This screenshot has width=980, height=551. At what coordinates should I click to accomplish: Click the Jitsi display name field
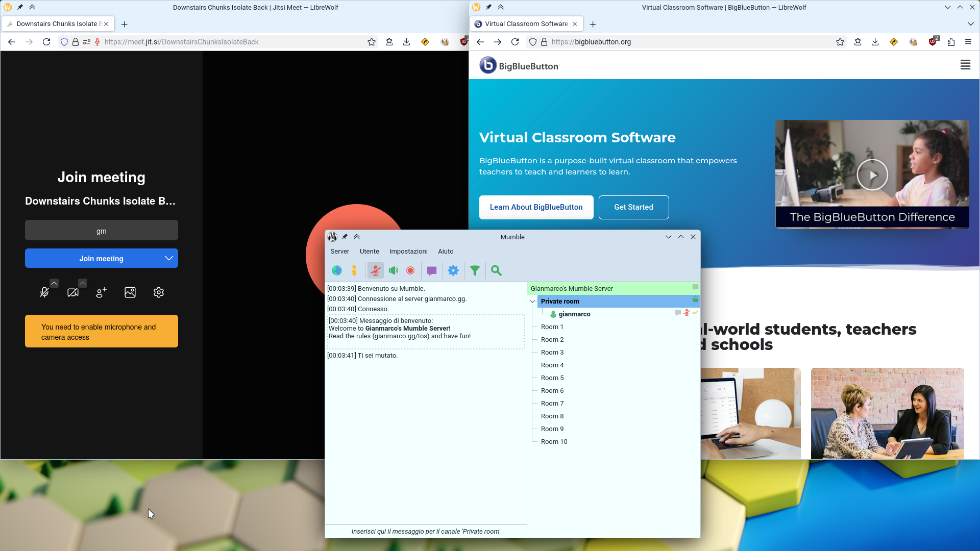[x=102, y=231]
